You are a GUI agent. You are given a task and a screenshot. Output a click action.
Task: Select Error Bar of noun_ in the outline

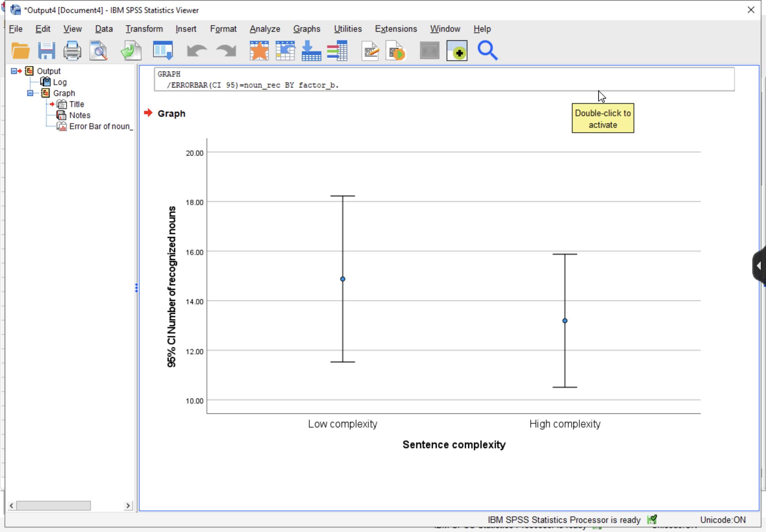(x=100, y=126)
